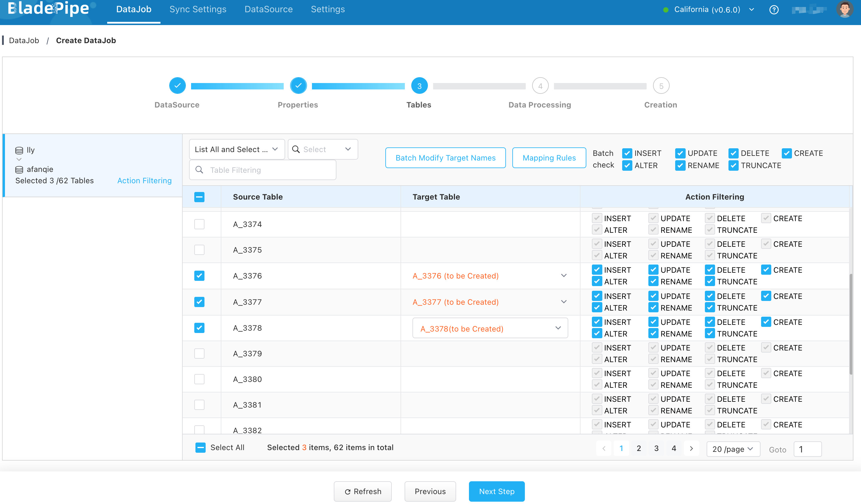Open the DataSource top menu tab
The width and height of the screenshot is (861, 504).
(x=269, y=9)
